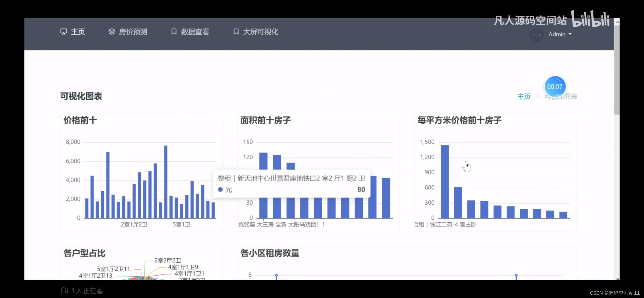644x298 pixels.
Task: Click the blue 00:07 timer circle
Action: tap(555, 87)
